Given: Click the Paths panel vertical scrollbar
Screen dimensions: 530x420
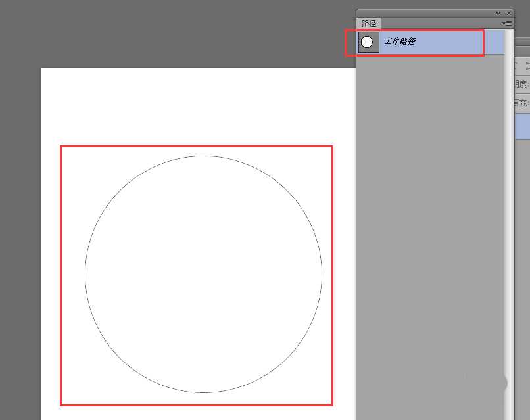Looking at the screenshot, I should click(x=508, y=230).
